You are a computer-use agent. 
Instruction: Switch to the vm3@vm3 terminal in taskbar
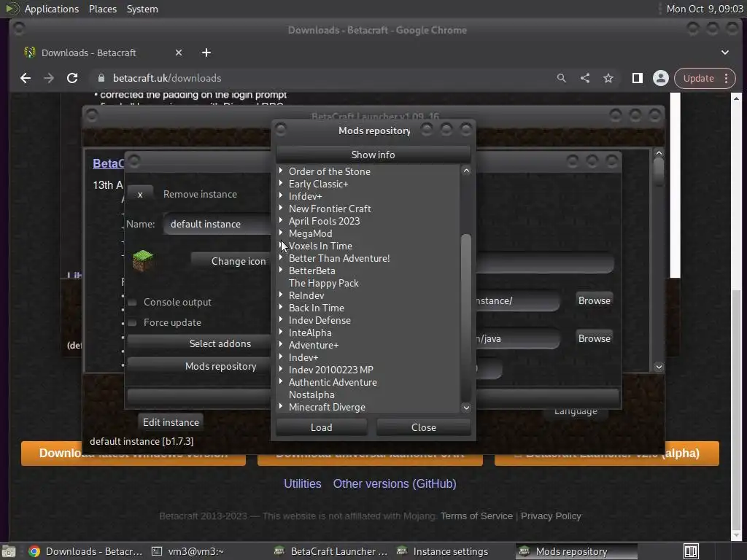click(187, 551)
